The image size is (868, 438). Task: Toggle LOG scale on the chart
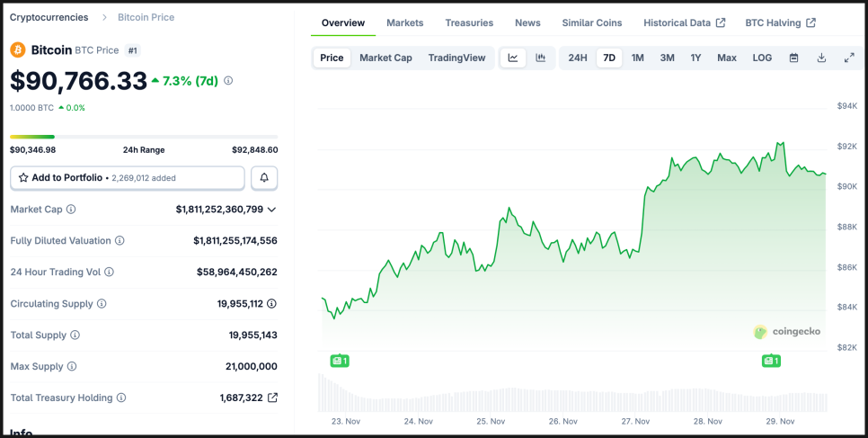point(762,58)
